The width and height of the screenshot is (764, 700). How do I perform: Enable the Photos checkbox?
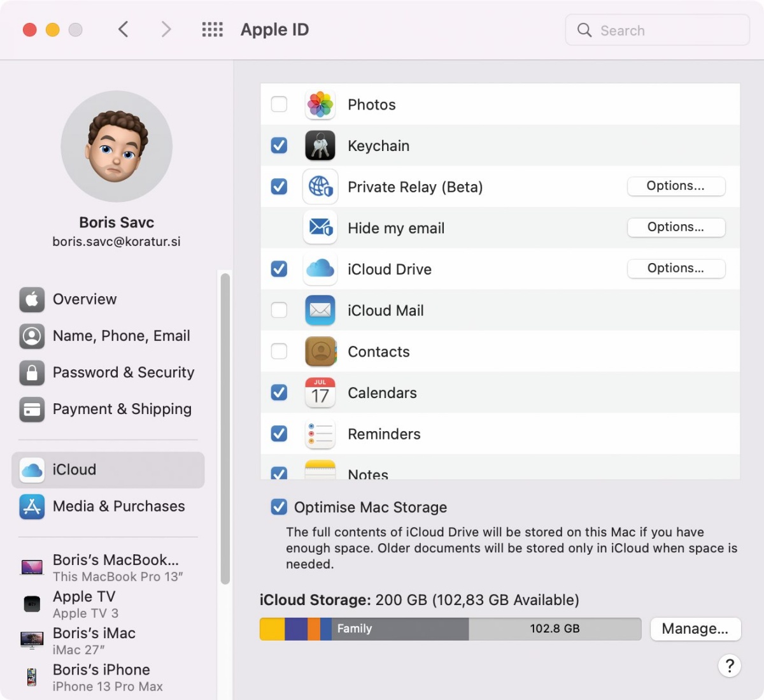click(x=279, y=104)
